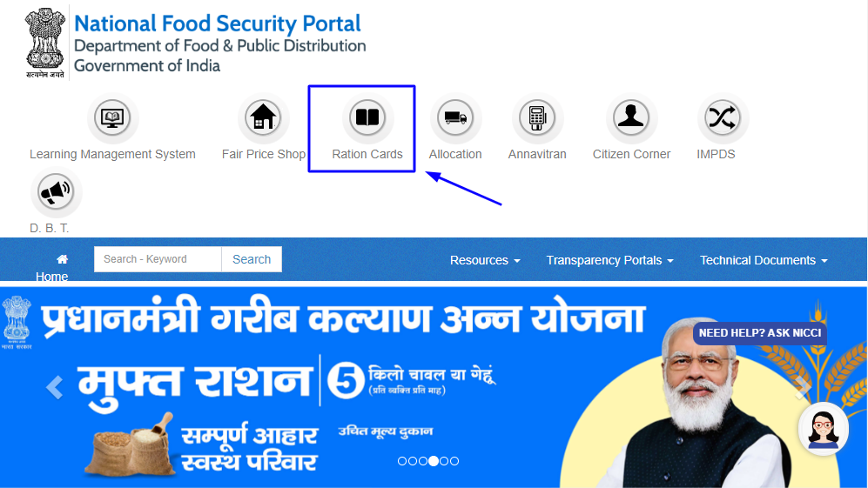The width and height of the screenshot is (868, 488).
Task: Select the second carousel indicator dot
Action: point(413,461)
